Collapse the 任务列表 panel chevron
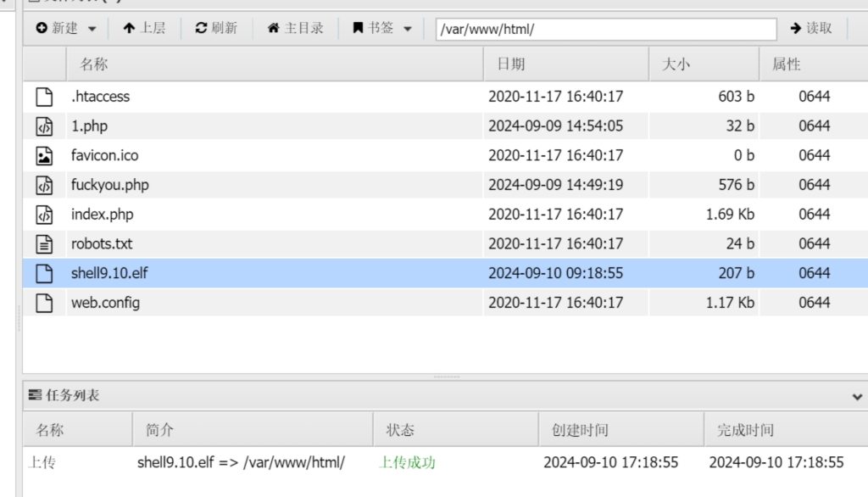Viewport: 868px width, 497px height. pyautogui.click(x=857, y=396)
